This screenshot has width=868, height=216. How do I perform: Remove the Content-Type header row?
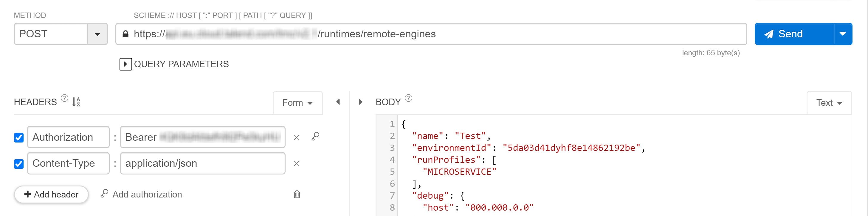pyautogui.click(x=296, y=164)
